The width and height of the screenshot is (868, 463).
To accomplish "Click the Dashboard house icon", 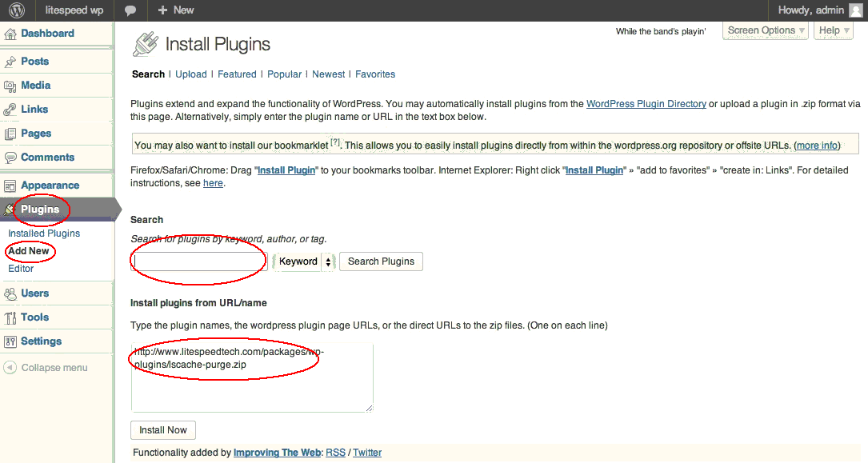I will (10, 34).
